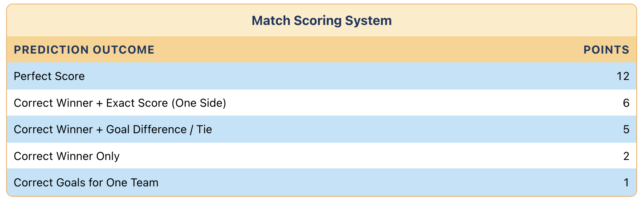This screenshot has width=644, height=204.
Task: Select the Perfect Score row label
Action: pos(49,76)
